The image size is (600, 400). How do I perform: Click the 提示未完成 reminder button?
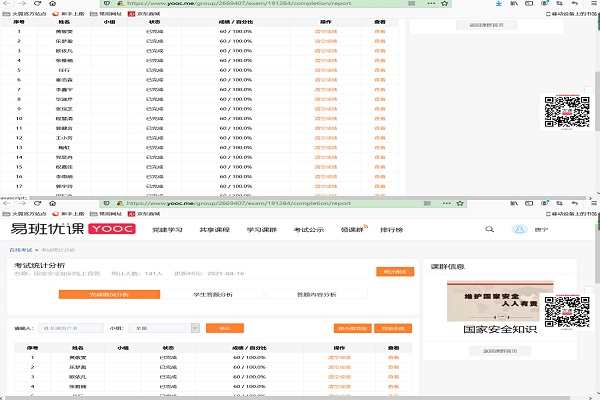tap(351, 327)
